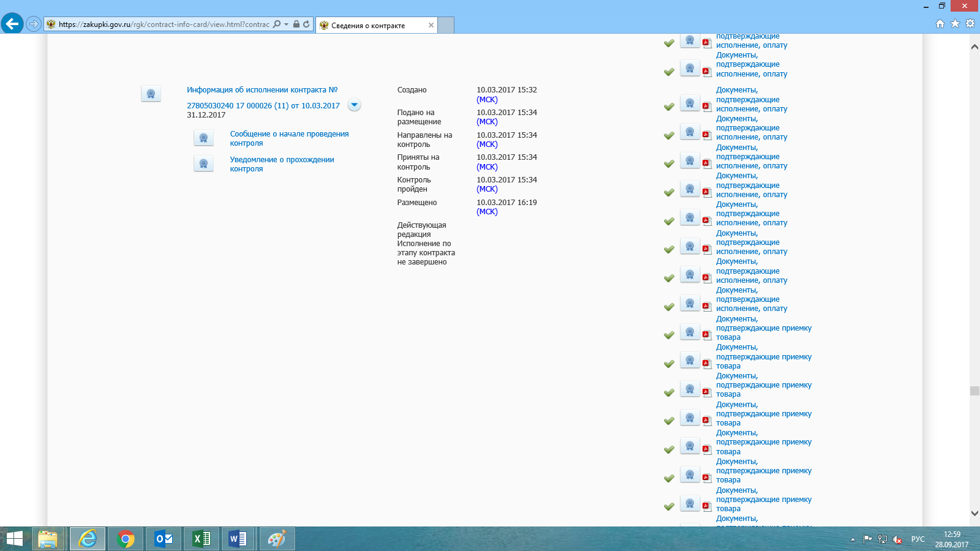This screenshot has height=551, width=980.
Task: Click the search magnifier in the address bar
Action: 277,24
